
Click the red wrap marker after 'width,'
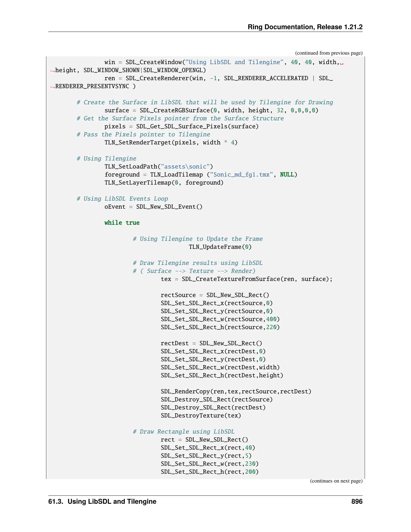342,63
